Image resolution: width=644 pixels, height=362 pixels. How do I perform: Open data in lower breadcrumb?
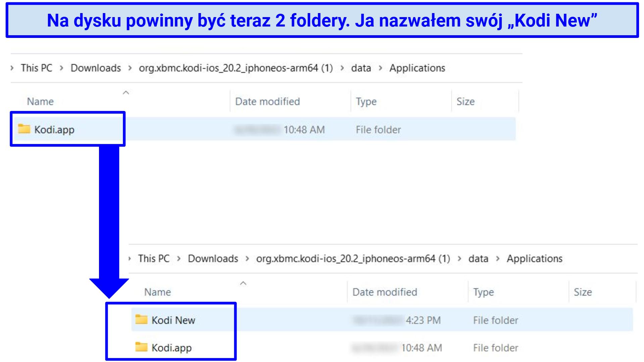(x=479, y=259)
